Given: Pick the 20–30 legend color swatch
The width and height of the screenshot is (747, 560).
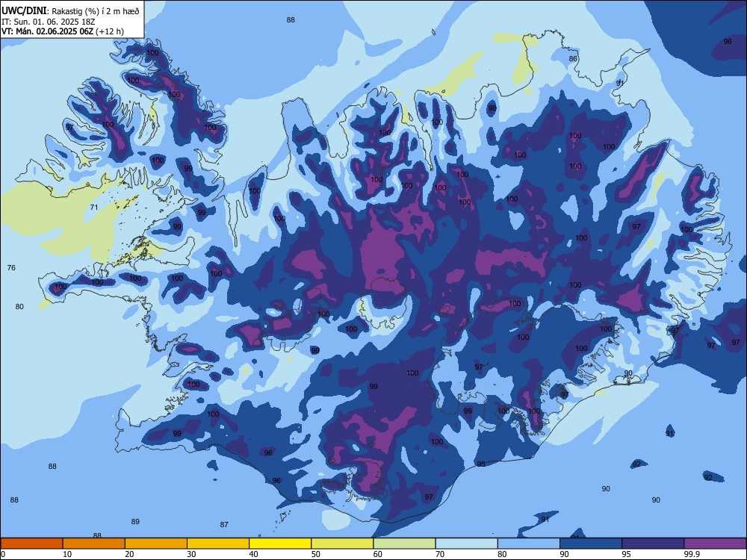Looking at the screenshot, I should coord(156,544).
